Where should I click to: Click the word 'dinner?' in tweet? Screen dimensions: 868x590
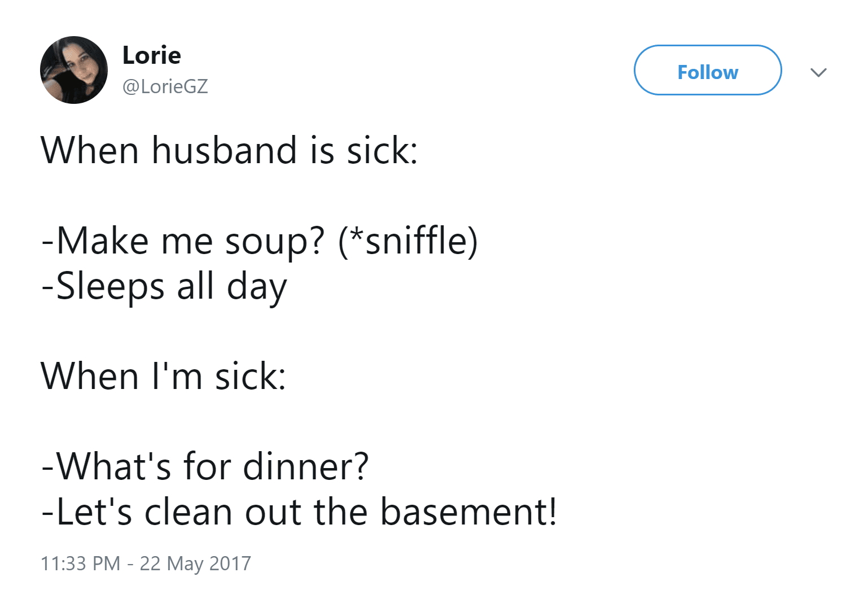pyautogui.click(x=305, y=467)
